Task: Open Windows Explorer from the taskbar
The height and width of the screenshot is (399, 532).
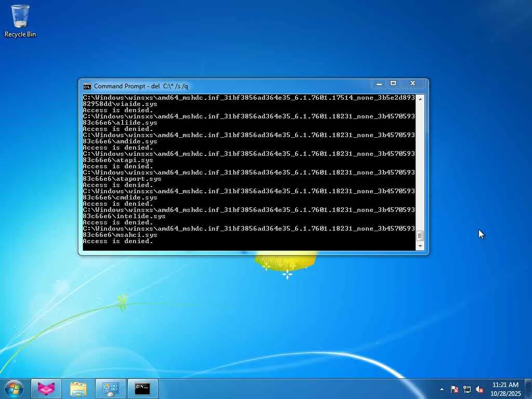Action: coord(78,389)
